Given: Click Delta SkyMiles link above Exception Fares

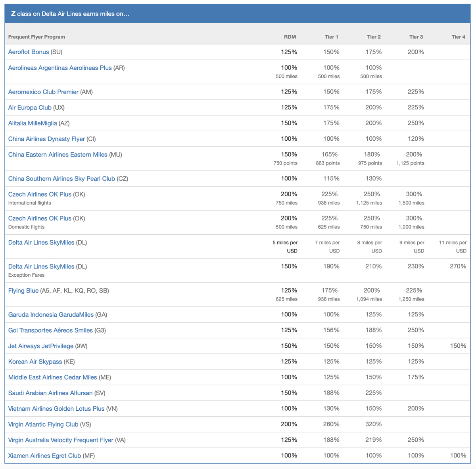Looking at the screenshot, I should click(x=41, y=266).
